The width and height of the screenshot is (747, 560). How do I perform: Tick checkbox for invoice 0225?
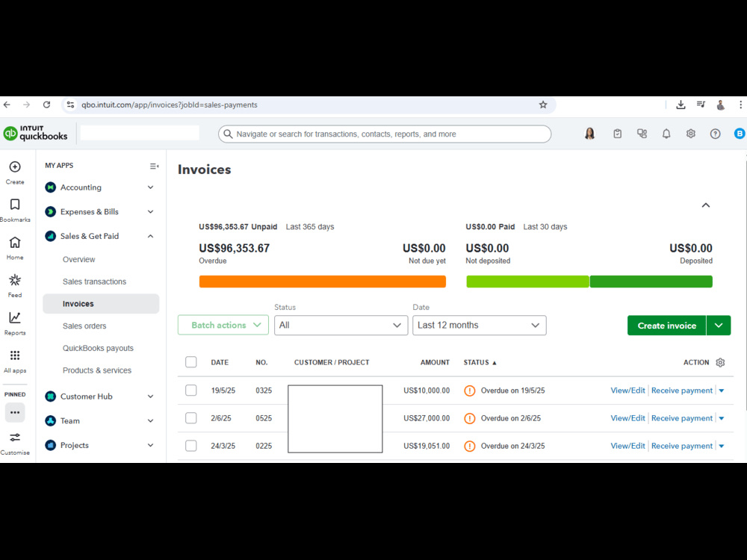pos(191,446)
